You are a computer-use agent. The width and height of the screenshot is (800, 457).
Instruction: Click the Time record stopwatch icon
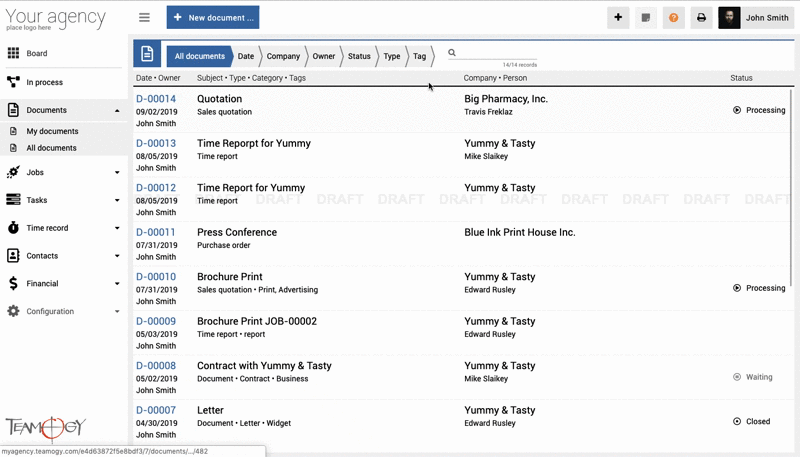point(13,227)
